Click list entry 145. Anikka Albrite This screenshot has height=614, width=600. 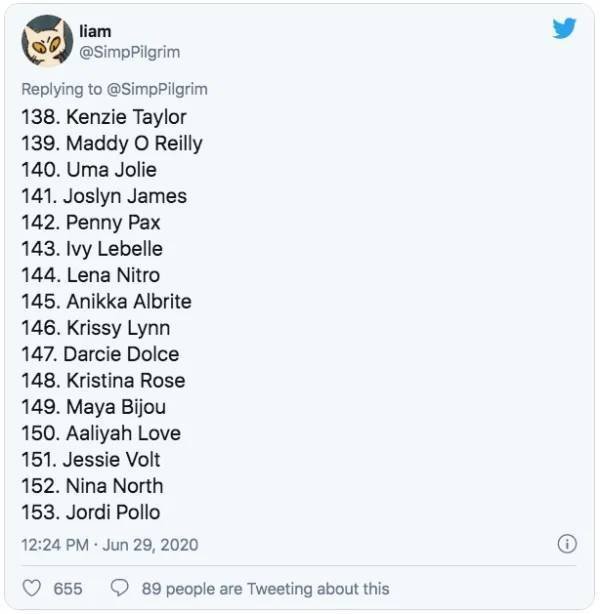click(106, 301)
